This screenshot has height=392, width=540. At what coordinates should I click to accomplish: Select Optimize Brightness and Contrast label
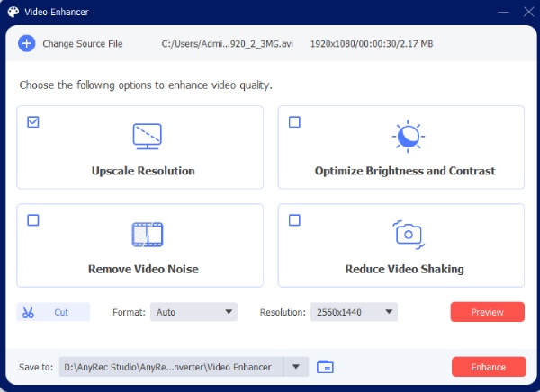(x=405, y=171)
